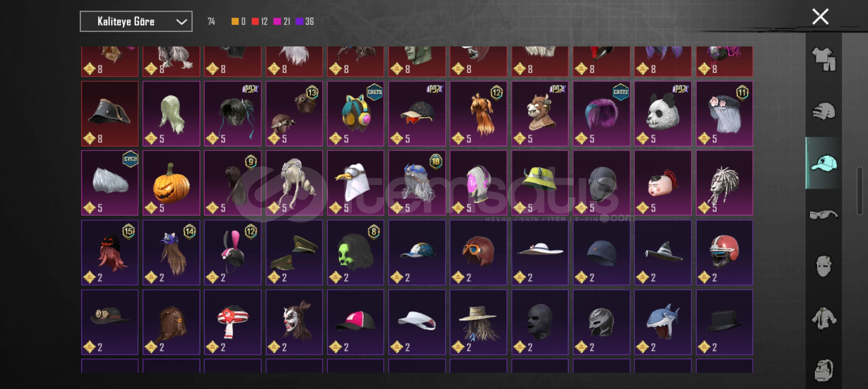The height and width of the screenshot is (389, 868).
Task: Select the black pirate tricorn hat
Action: (x=110, y=113)
